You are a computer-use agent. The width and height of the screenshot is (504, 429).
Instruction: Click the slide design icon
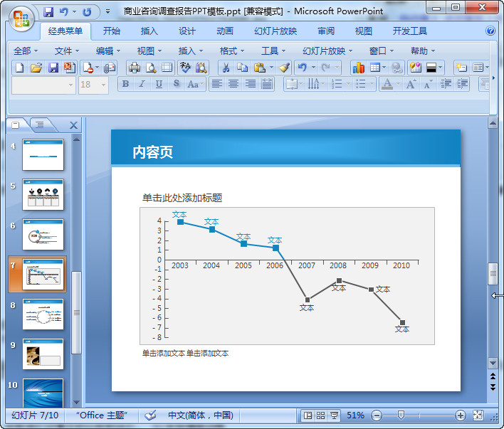pos(416,68)
